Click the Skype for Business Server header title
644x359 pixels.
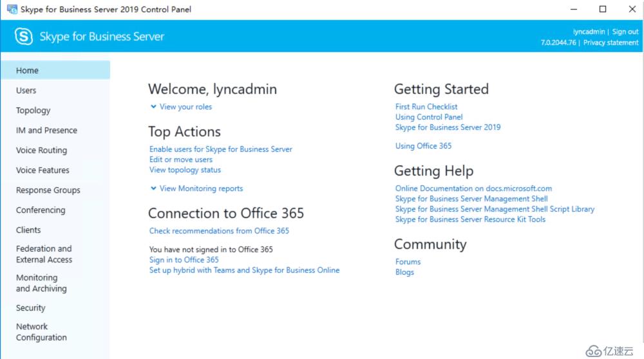(102, 37)
